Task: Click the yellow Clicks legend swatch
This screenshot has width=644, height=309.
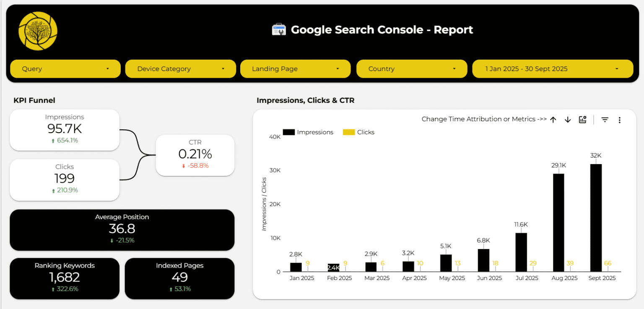Action: [x=349, y=132]
